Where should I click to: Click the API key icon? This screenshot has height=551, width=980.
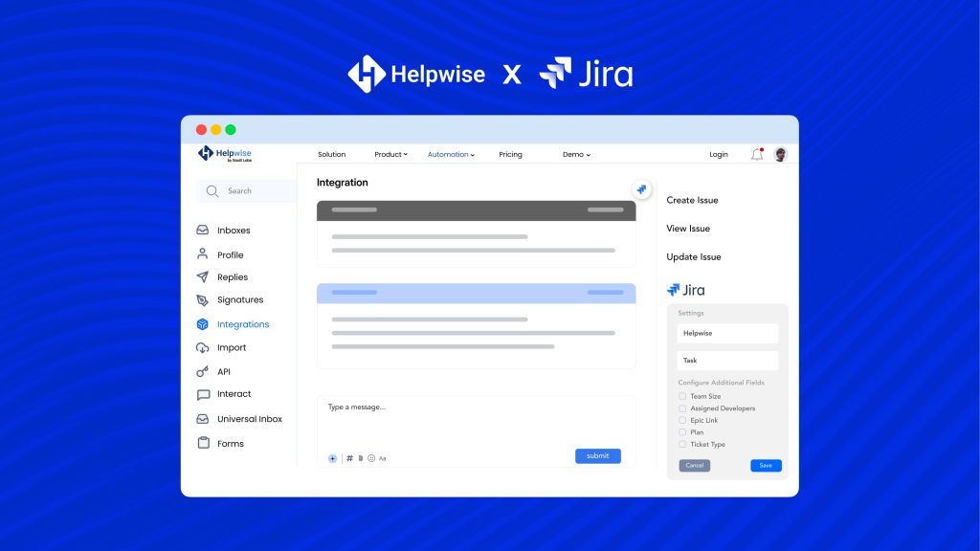tap(203, 371)
